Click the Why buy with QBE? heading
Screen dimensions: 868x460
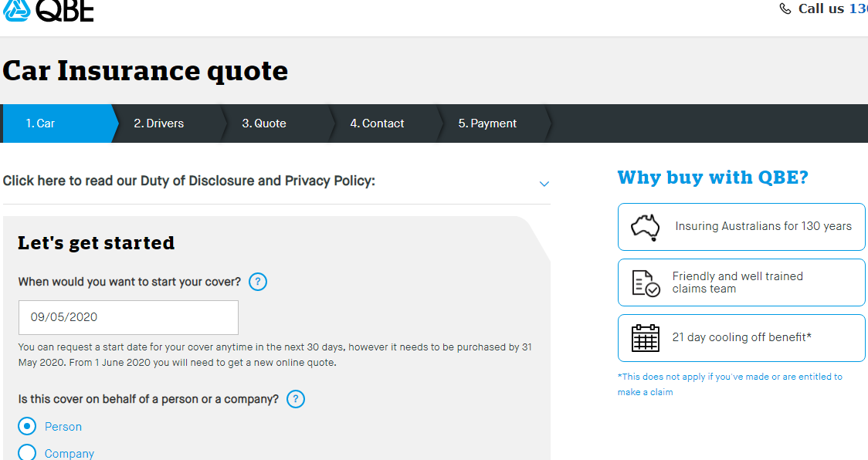[713, 178]
